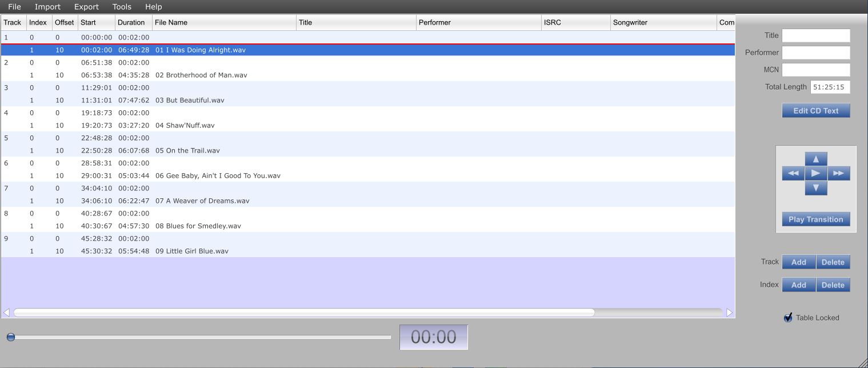Click the left scroll arrow of the table
The width and height of the screenshot is (868, 368).
[6, 313]
